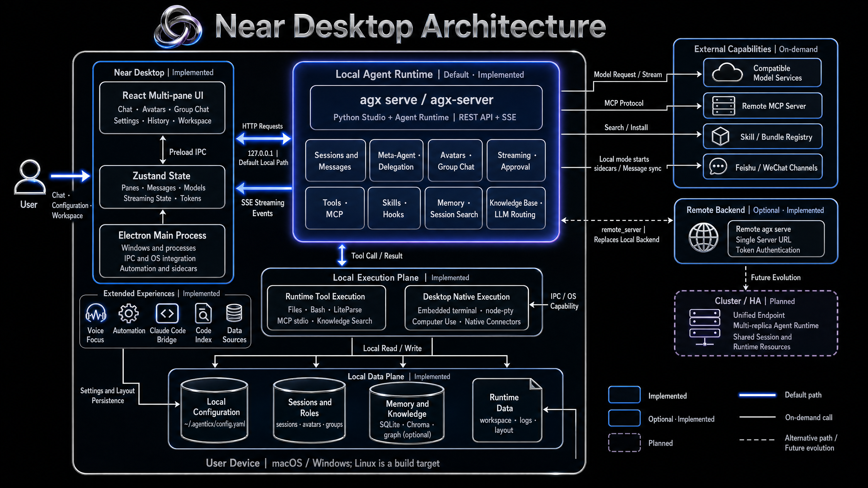The image size is (868, 488).
Task: Click the Runtime Tool Execution box
Action: 327,308
